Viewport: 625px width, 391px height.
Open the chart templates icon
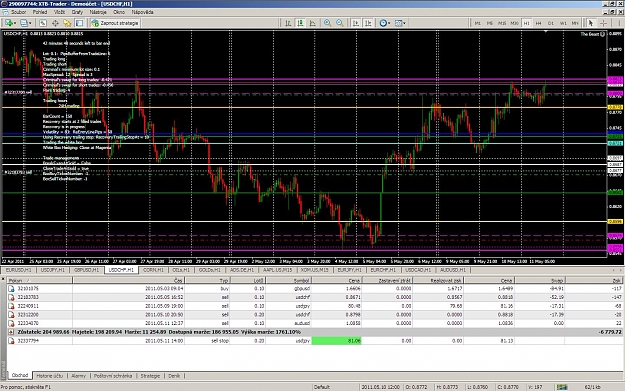click(398, 23)
